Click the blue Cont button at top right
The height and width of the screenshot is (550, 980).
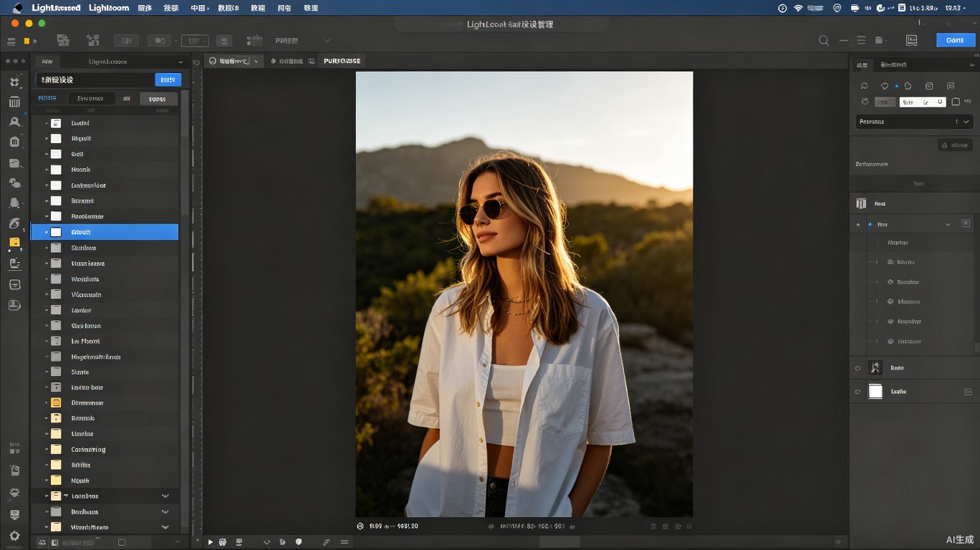click(955, 40)
